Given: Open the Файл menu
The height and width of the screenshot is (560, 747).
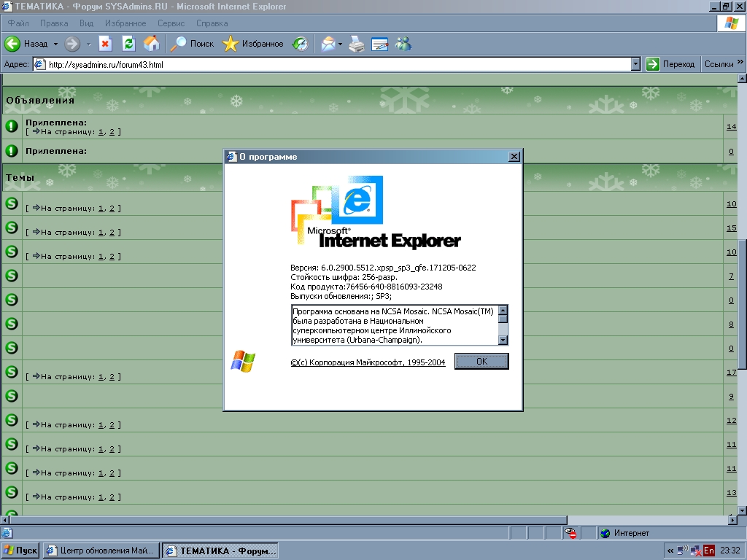Looking at the screenshot, I should click(18, 23).
